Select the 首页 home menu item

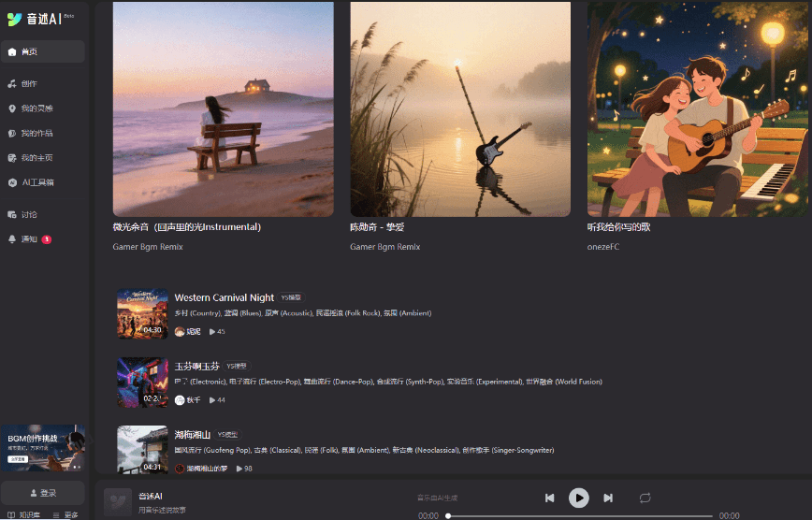(x=42, y=51)
